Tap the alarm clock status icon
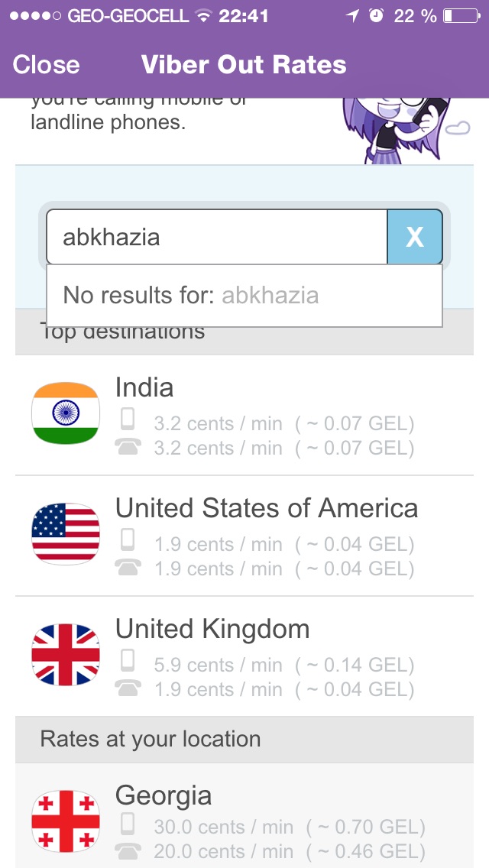This screenshot has width=489, height=868. point(375,15)
